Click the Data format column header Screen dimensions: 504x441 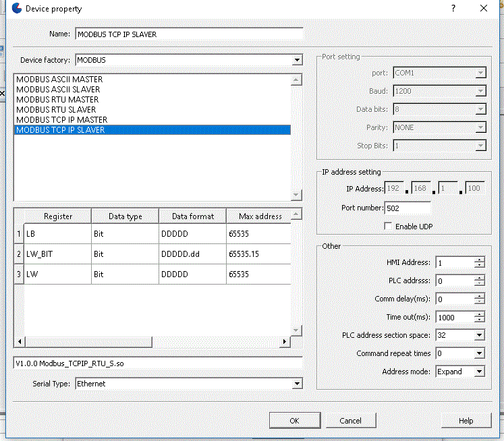pos(192,216)
